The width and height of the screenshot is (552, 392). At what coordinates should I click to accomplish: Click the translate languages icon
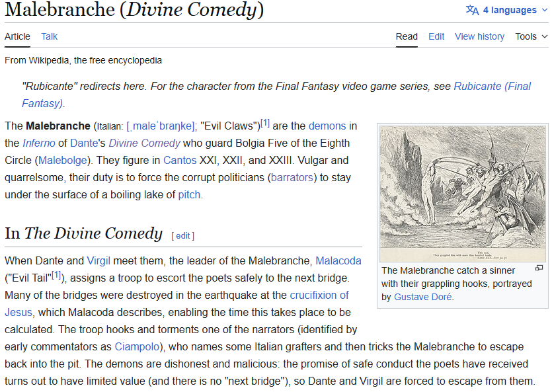(x=472, y=10)
